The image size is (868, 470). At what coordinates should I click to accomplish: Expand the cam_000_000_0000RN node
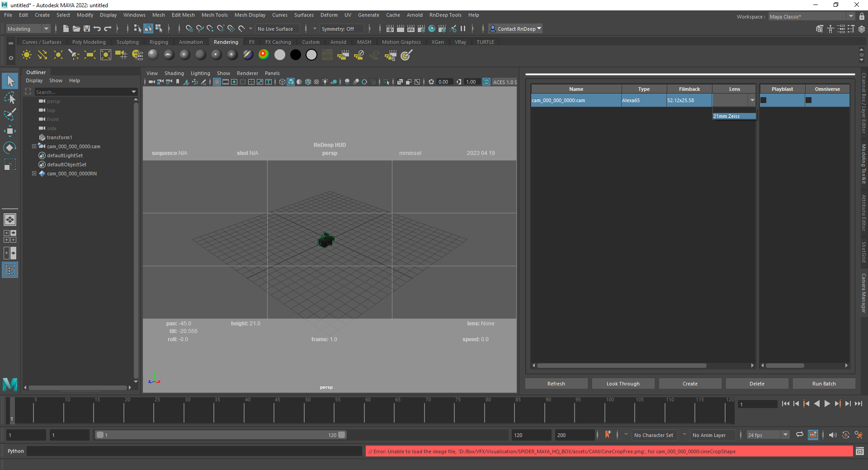point(34,174)
